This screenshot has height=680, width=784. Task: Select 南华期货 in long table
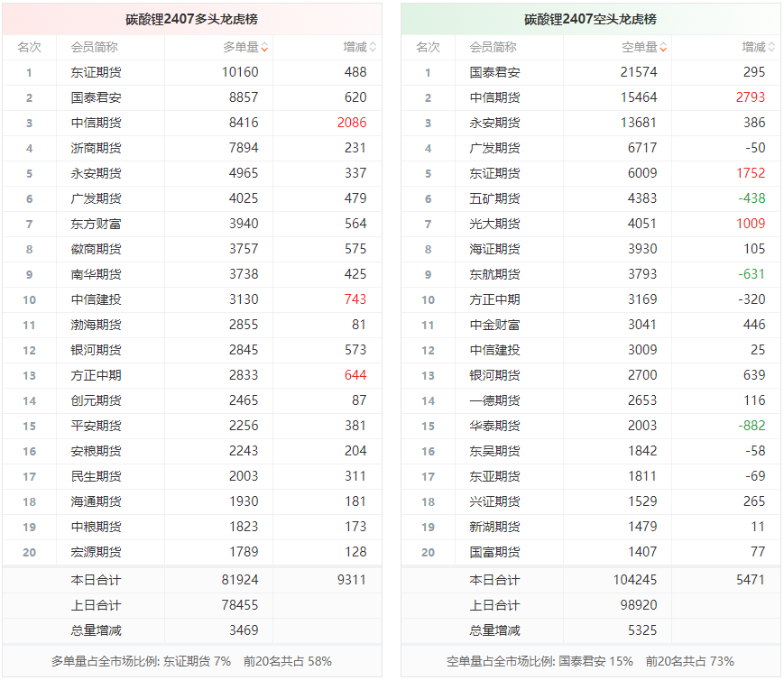click(x=96, y=274)
